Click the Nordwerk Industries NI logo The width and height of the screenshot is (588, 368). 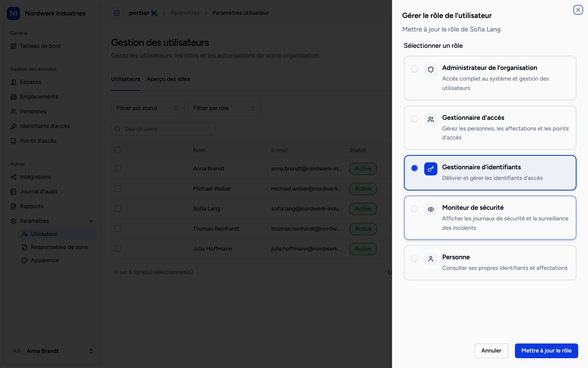[x=13, y=13]
